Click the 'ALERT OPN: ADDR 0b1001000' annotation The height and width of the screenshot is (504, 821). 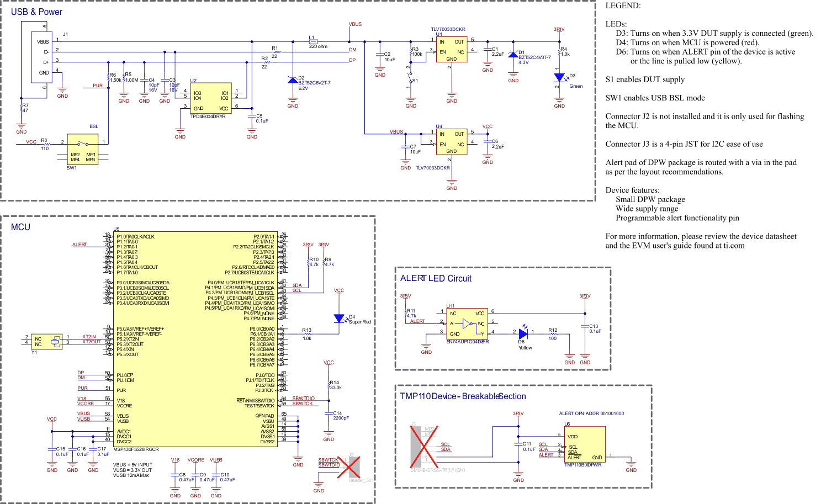pyautogui.click(x=591, y=413)
